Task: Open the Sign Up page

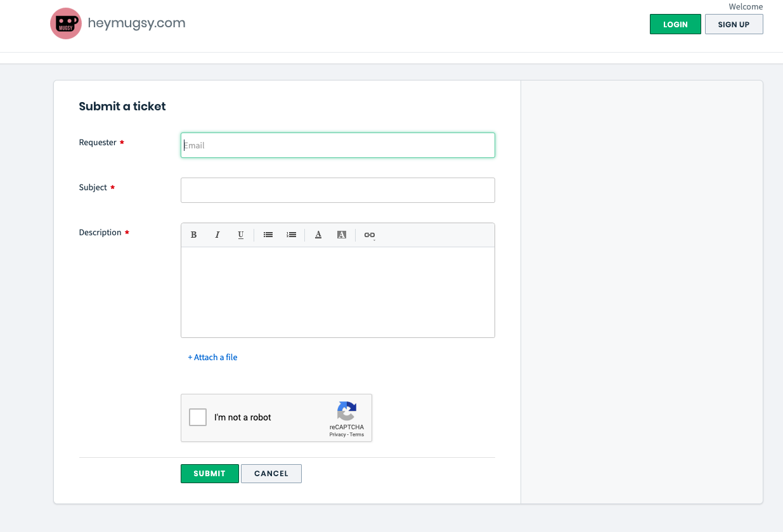Action: coord(734,24)
